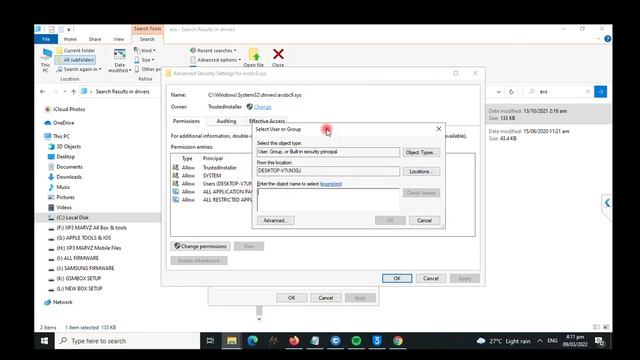Open (G:) APPLE TOOLS & IOS drive

(x=80, y=238)
